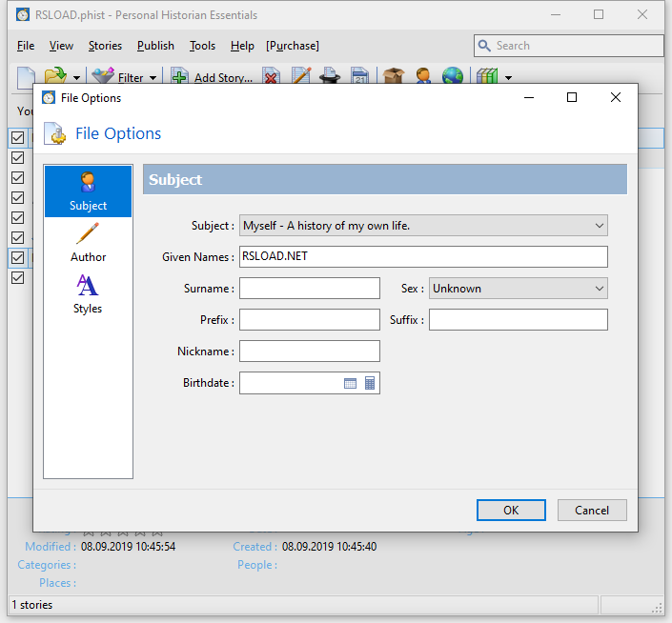This screenshot has width=672, height=623.
Task: Open the View menu
Action: (x=61, y=46)
